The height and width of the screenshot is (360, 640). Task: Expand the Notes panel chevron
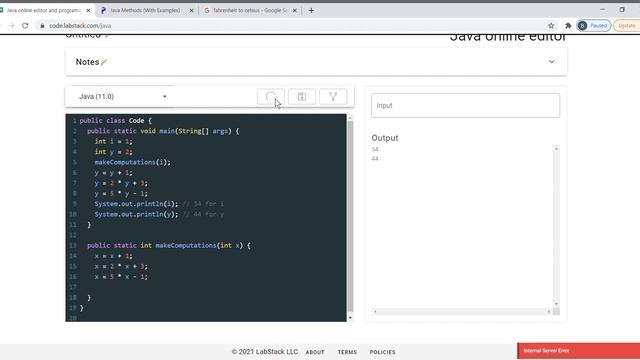click(551, 62)
